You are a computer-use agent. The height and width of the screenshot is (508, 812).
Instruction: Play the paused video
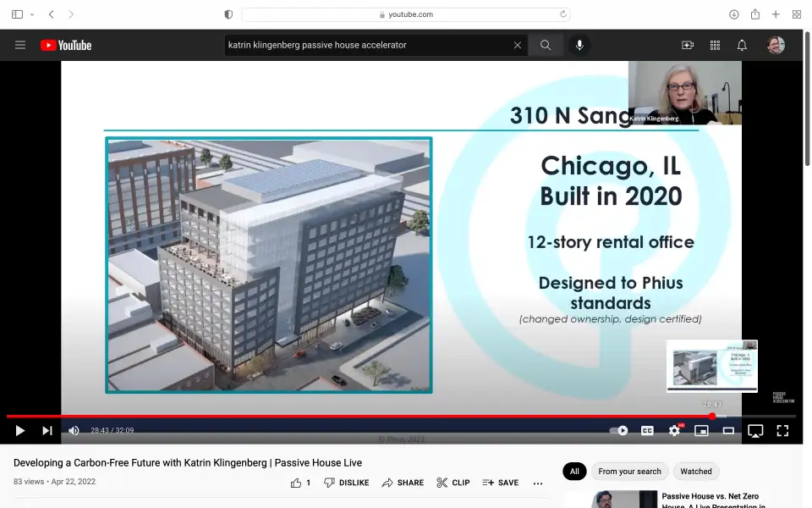coord(19,430)
